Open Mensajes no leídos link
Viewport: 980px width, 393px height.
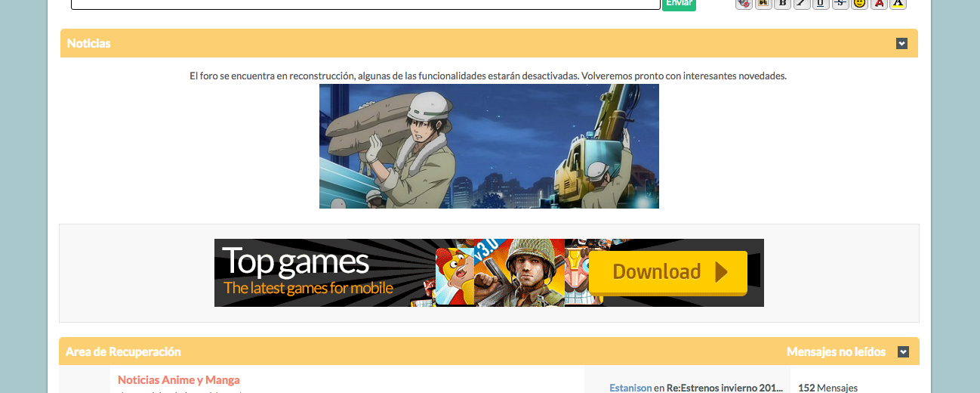836,352
